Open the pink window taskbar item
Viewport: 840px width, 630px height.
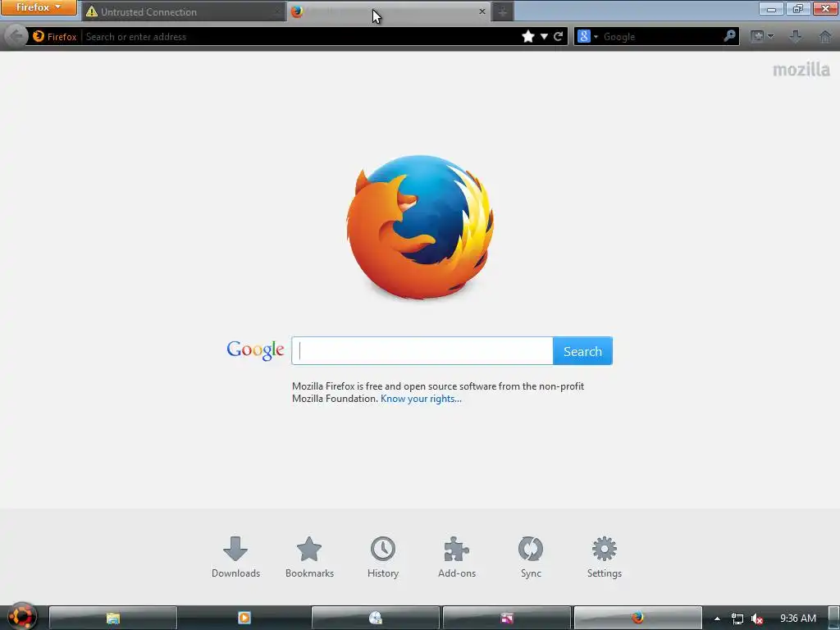[x=507, y=619]
